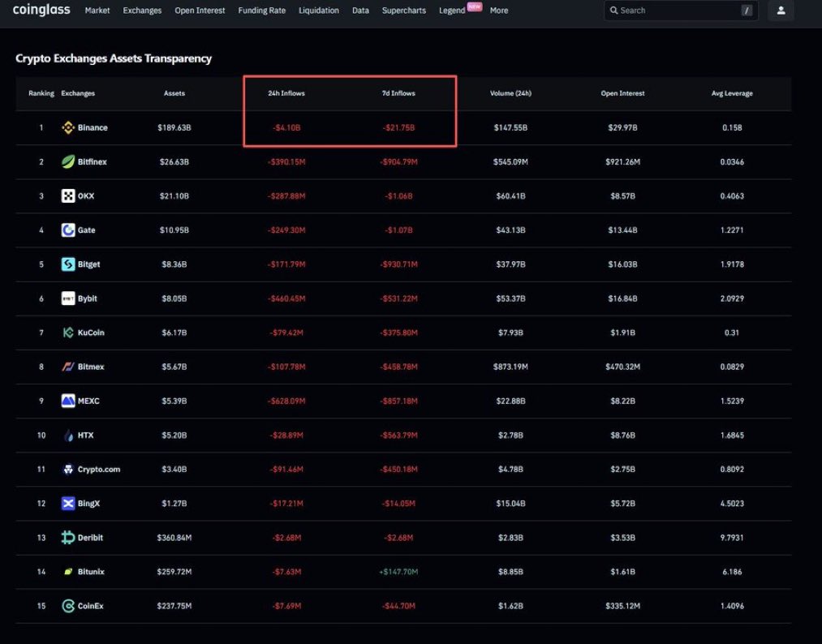Click Binance assets value $189.63B
The image size is (822, 644).
point(174,128)
